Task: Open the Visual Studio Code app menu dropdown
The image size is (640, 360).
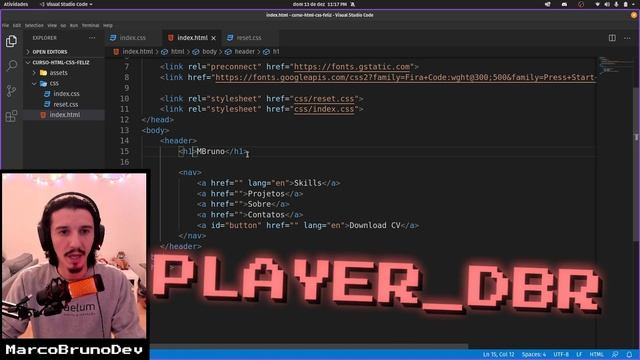Action: click(65, 4)
